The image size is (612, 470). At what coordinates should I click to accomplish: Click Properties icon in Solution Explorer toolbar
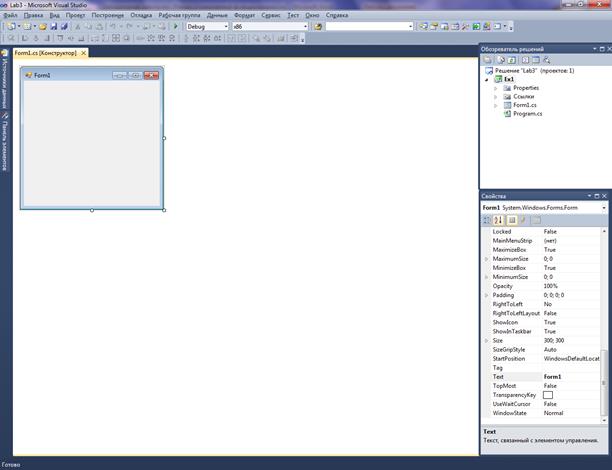(487, 60)
